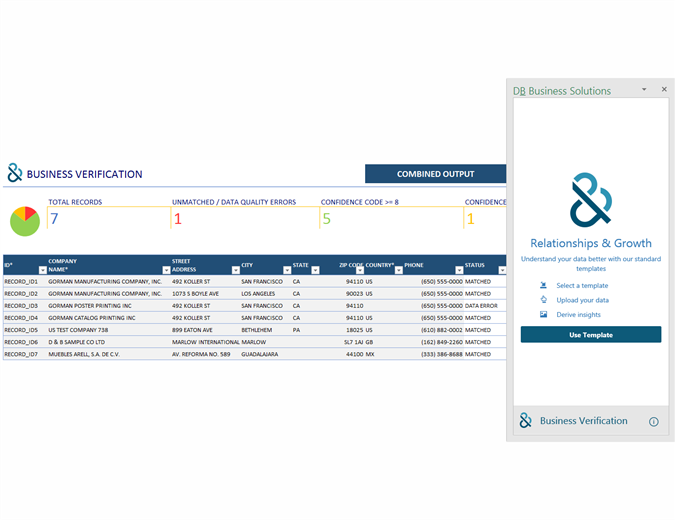675x520 pixels.
Task: Open the Status column filter dropdown
Action: tap(502, 270)
